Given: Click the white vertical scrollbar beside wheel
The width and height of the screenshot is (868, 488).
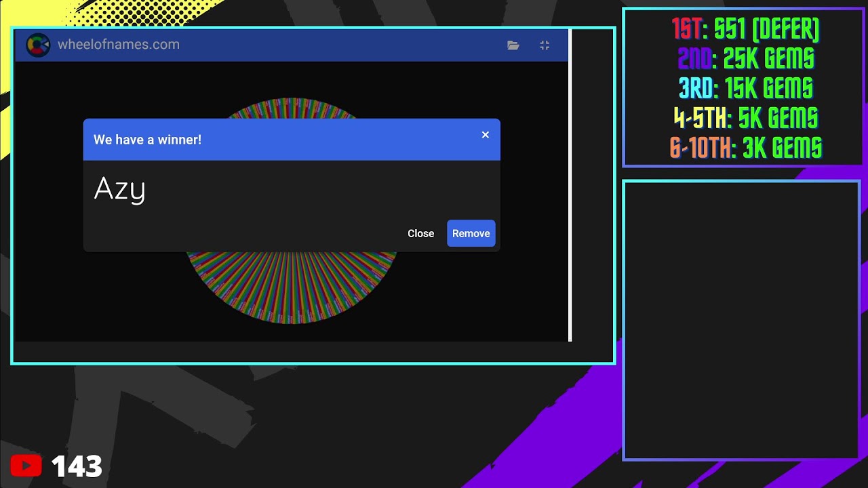Looking at the screenshot, I should [x=570, y=185].
